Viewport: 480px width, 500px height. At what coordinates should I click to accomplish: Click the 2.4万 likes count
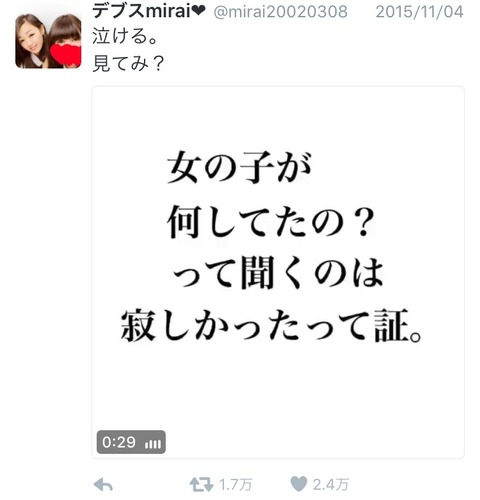pos(330,485)
